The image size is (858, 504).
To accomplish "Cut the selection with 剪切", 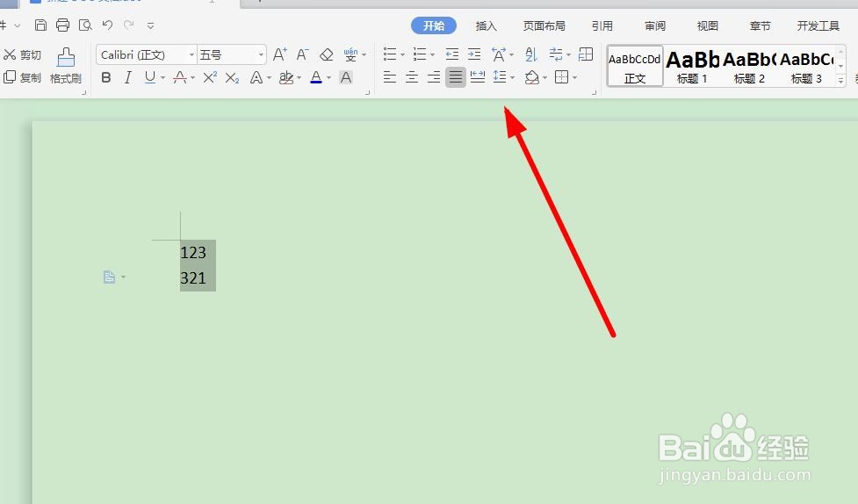I will [x=23, y=54].
